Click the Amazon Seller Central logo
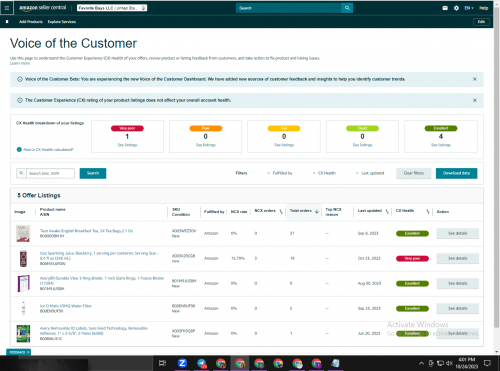Screen dimensions: 500x371 42,8
